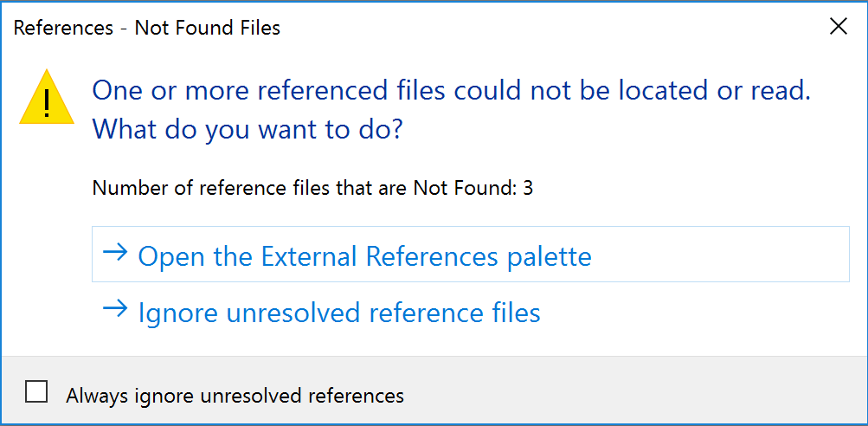The image size is (868, 426).
Task: Click the number 3 in Not Found count
Action: coord(528,187)
